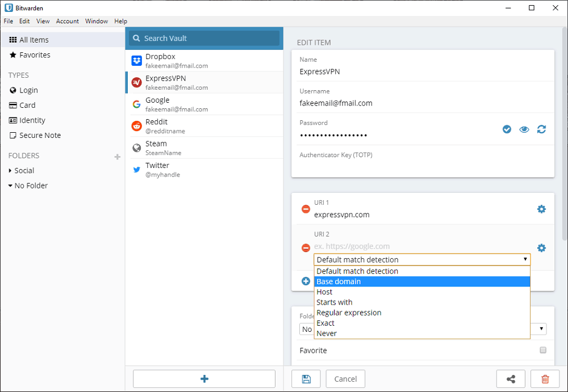The height and width of the screenshot is (392, 568).
Task: Expand the Social folder
Action: [10, 171]
